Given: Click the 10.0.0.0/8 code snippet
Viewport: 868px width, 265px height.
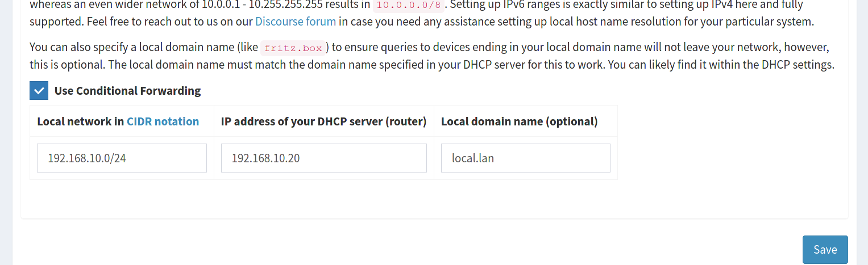Looking at the screenshot, I should (409, 6).
